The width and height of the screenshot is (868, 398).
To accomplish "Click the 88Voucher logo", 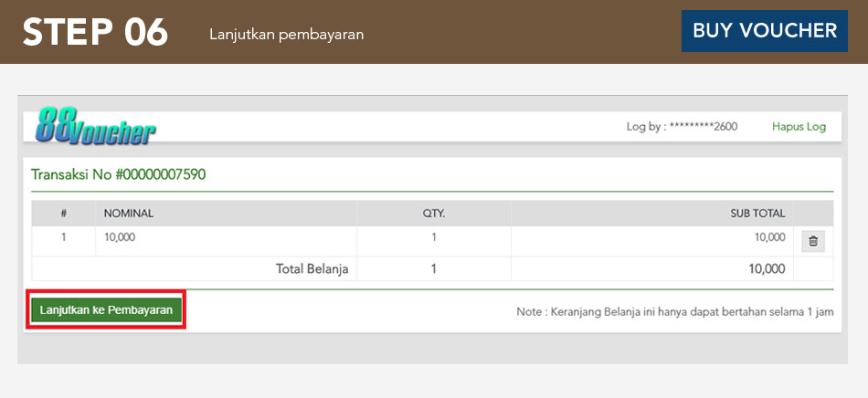I will pyautogui.click(x=95, y=127).
